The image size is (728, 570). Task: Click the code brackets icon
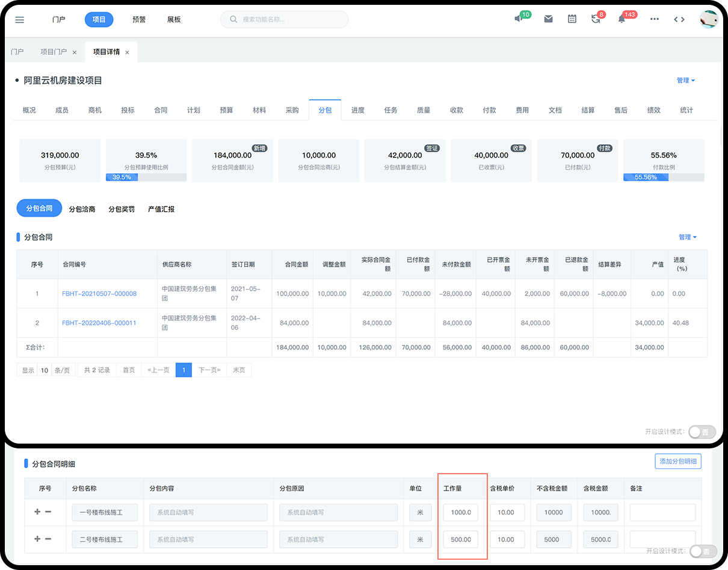pyautogui.click(x=679, y=19)
